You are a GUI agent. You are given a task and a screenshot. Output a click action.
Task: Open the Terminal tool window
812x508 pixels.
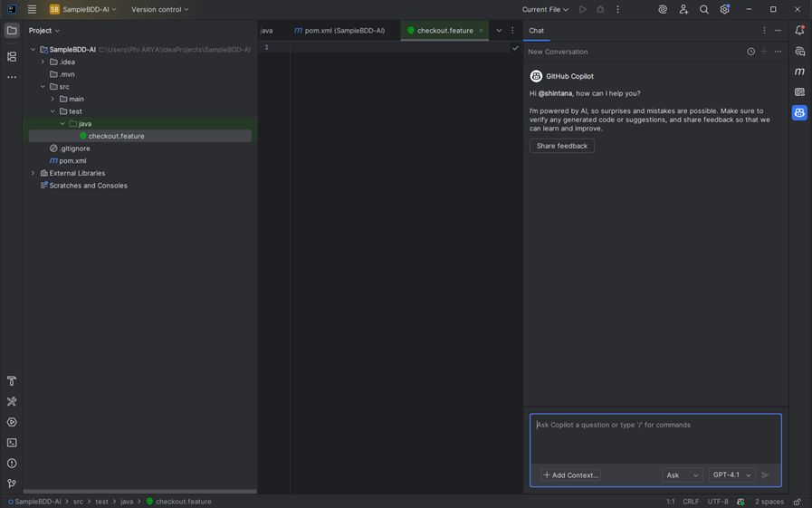click(x=12, y=443)
